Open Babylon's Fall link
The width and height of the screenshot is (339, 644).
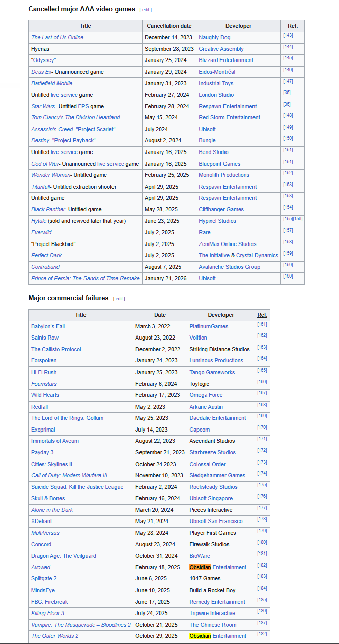[48, 326]
